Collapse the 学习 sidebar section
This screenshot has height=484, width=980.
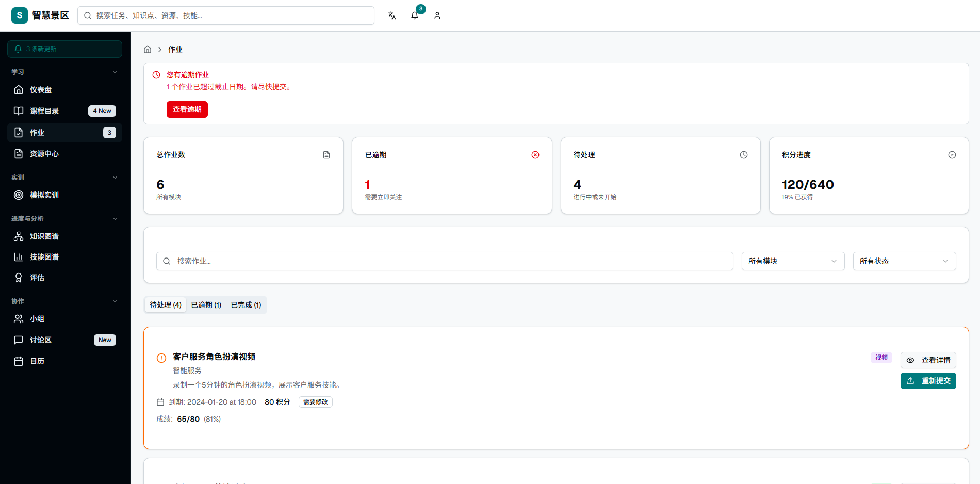115,72
